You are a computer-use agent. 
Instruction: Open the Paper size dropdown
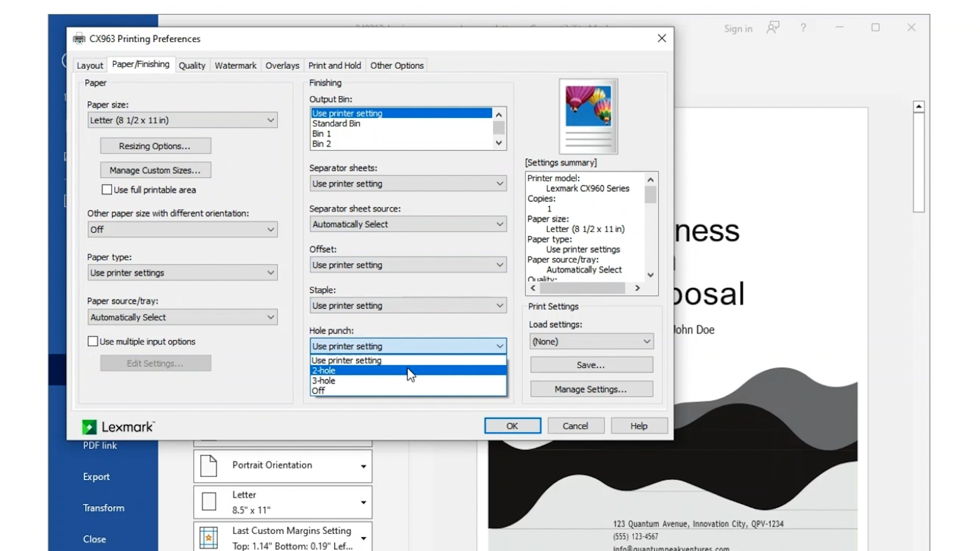[182, 120]
